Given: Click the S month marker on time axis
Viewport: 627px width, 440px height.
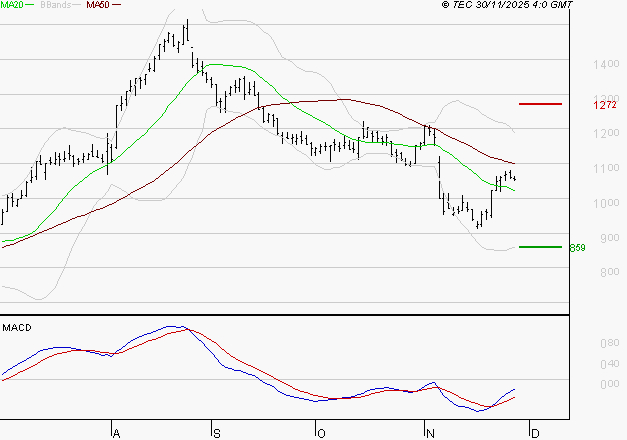Looking at the screenshot, I should 217,434.
